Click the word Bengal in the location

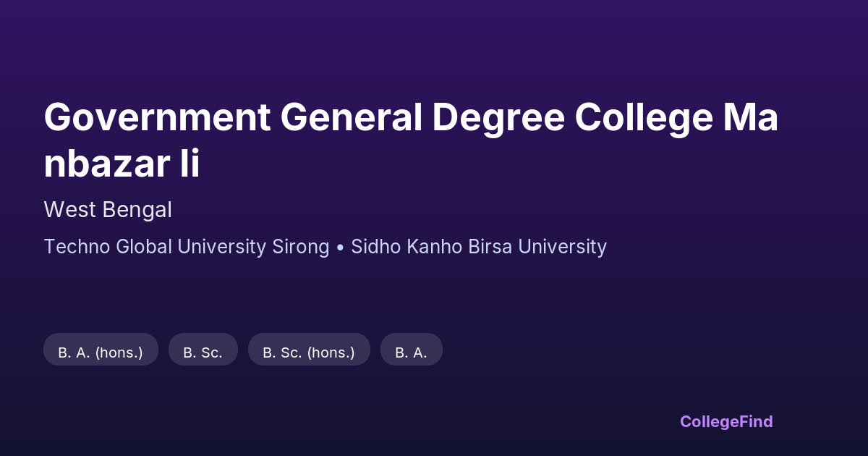coord(137,210)
